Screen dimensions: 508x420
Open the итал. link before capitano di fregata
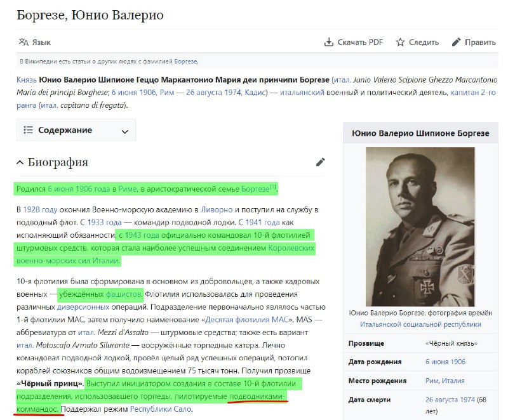(50, 105)
